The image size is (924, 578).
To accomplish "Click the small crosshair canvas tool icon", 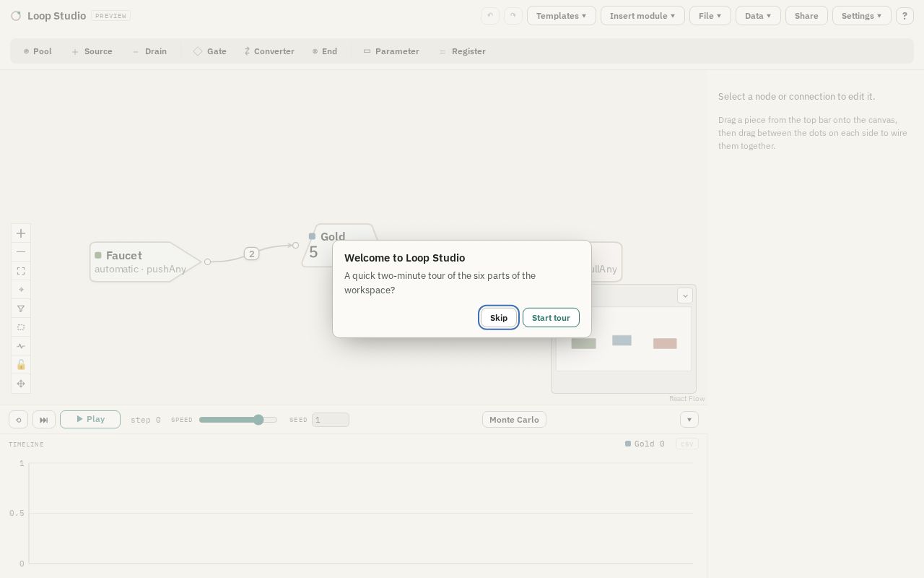I will (21, 290).
